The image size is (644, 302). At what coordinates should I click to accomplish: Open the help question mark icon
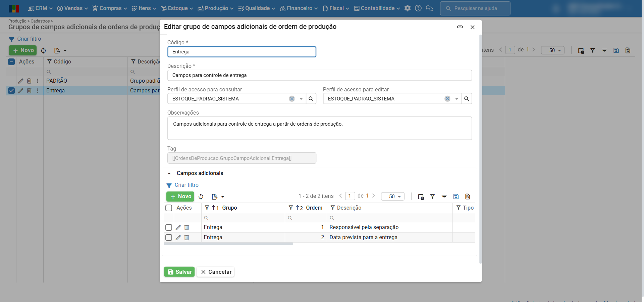pos(418,8)
